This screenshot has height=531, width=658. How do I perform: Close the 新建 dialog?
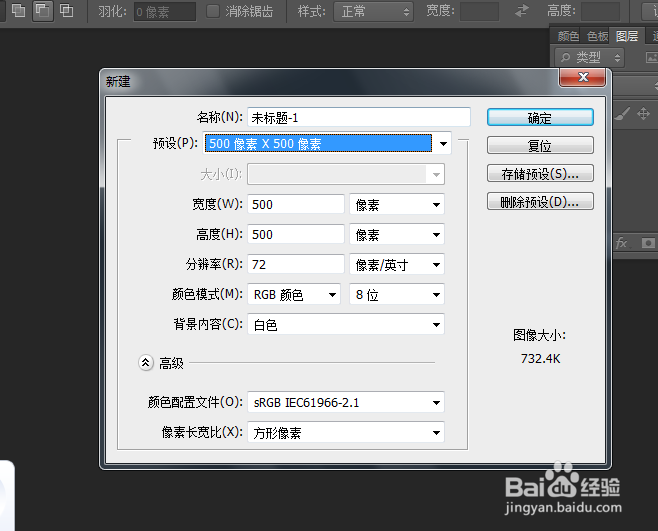582,77
